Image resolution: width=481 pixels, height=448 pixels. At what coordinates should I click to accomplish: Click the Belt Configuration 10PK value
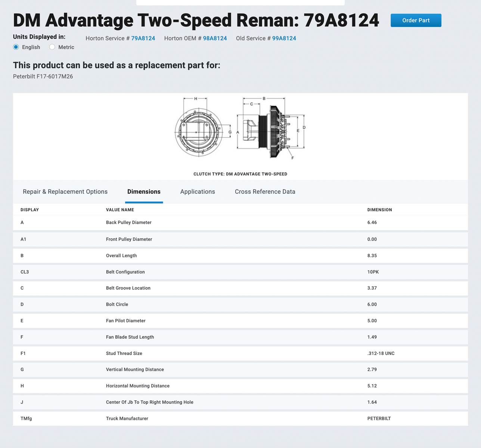373,272
